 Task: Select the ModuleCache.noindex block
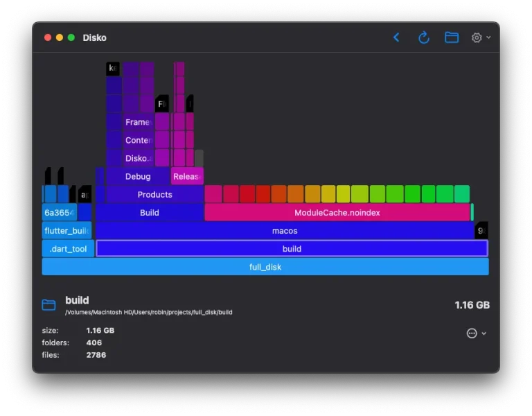[x=337, y=213]
